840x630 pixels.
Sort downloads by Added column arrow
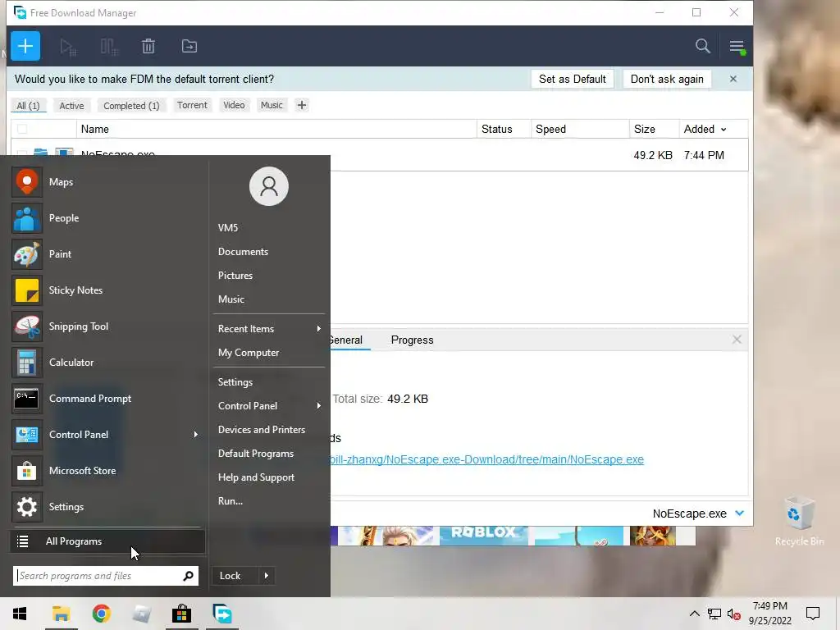(724, 130)
